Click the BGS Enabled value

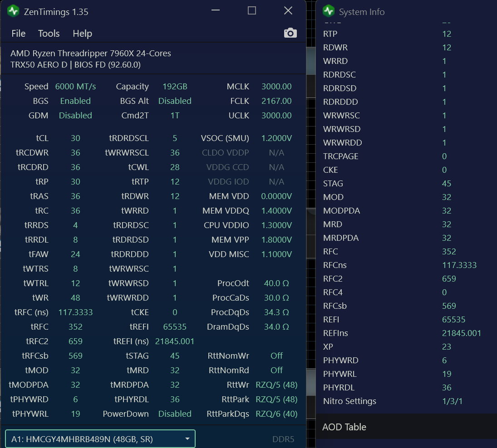tap(75, 101)
